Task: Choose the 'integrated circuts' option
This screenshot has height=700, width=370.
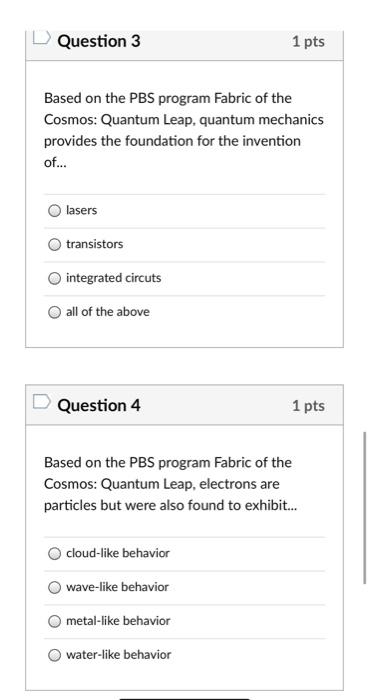Action: [x=54, y=278]
